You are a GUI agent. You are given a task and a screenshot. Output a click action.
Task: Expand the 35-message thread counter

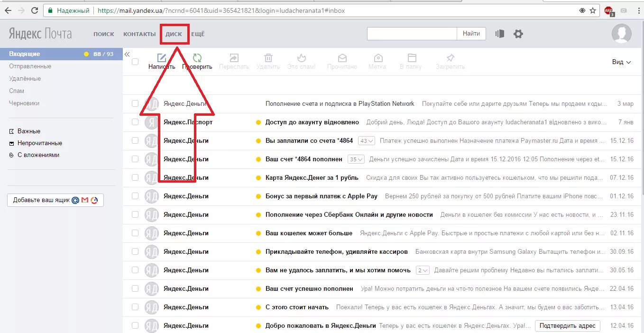pos(356,159)
